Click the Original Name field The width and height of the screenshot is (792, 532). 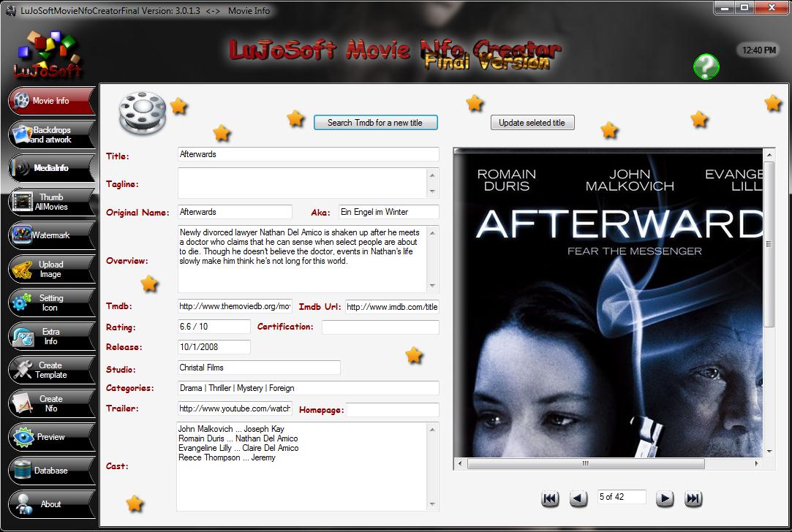(x=235, y=212)
